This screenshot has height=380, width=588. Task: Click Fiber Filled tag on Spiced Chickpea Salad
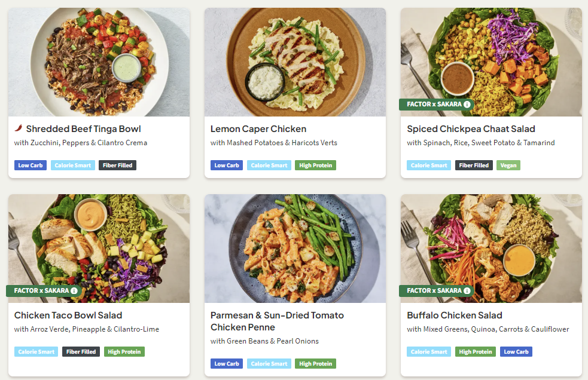tap(474, 166)
